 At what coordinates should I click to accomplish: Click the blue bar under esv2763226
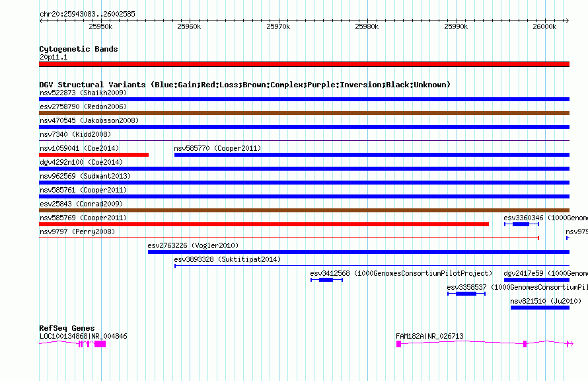click(359, 252)
